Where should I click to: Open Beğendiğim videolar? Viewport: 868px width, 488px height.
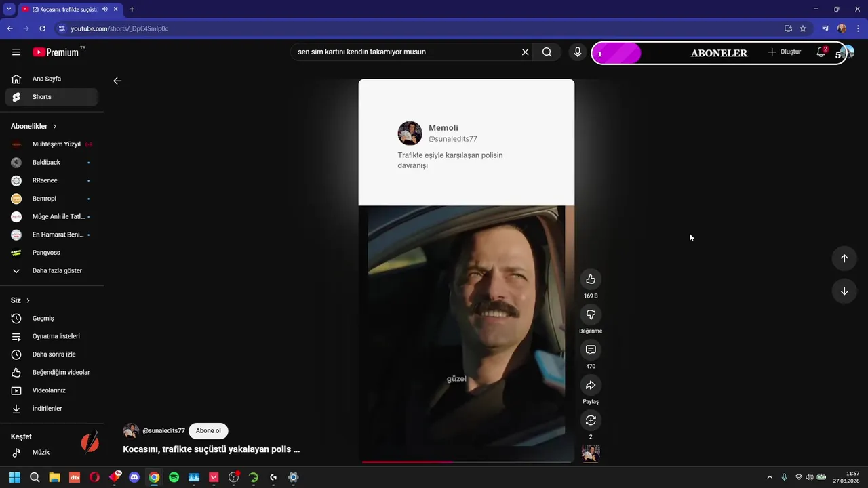pos(52,372)
